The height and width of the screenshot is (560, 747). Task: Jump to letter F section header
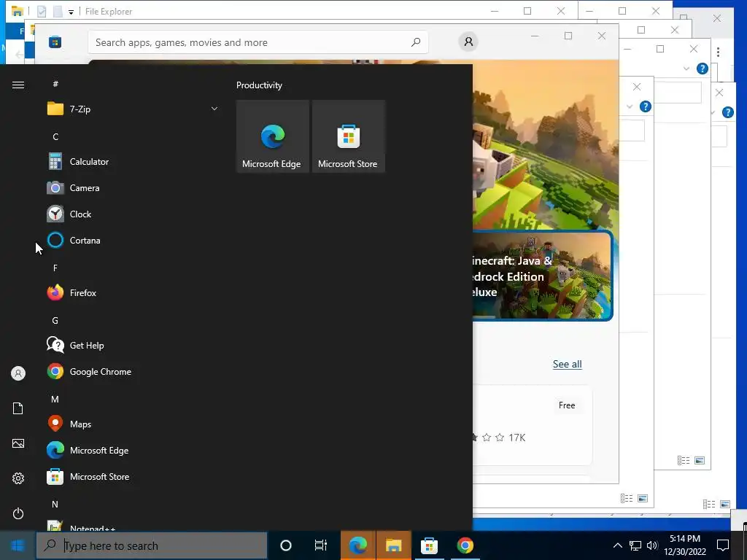pyautogui.click(x=55, y=268)
